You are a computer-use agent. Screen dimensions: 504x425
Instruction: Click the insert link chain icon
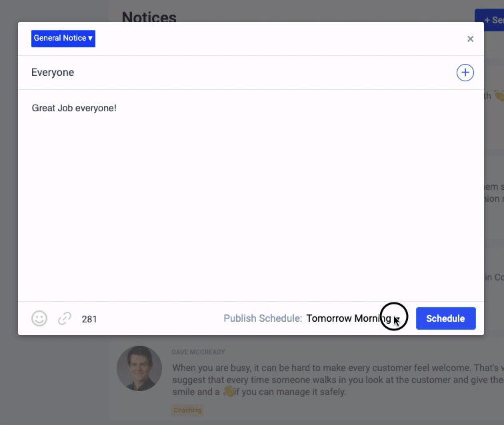tap(65, 319)
